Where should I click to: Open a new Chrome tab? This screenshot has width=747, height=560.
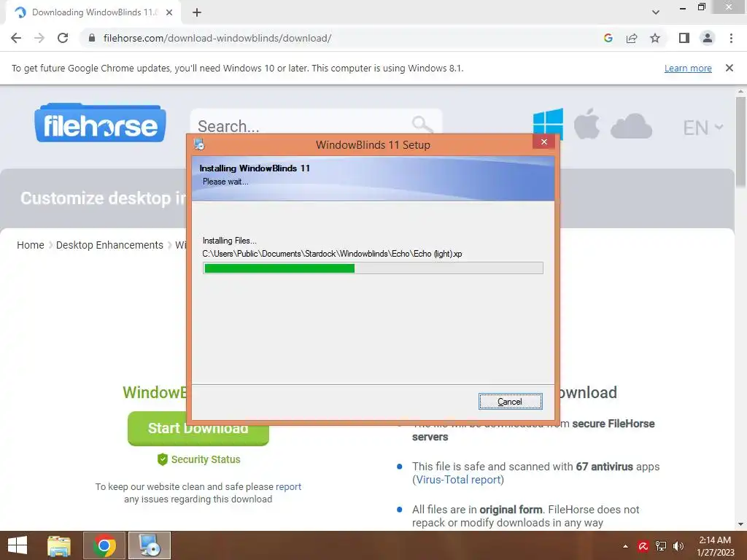[197, 12]
